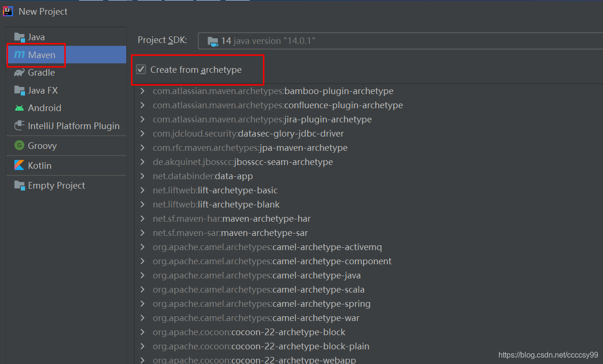Select Android project type
Viewport: 603px width, 364px height.
tap(66, 108)
